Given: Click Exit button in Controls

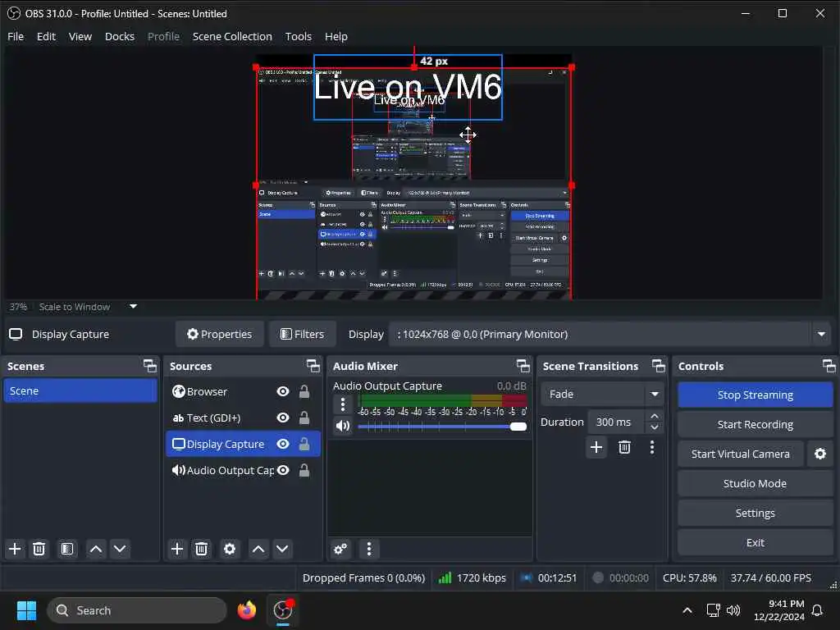Looking at the screenshot, I should click(x=755, y=542).
